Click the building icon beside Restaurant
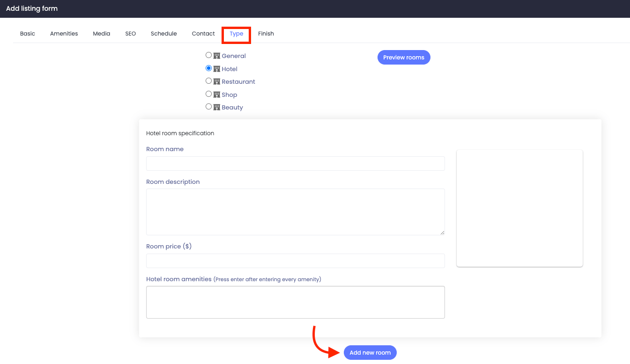 point(217,81)
